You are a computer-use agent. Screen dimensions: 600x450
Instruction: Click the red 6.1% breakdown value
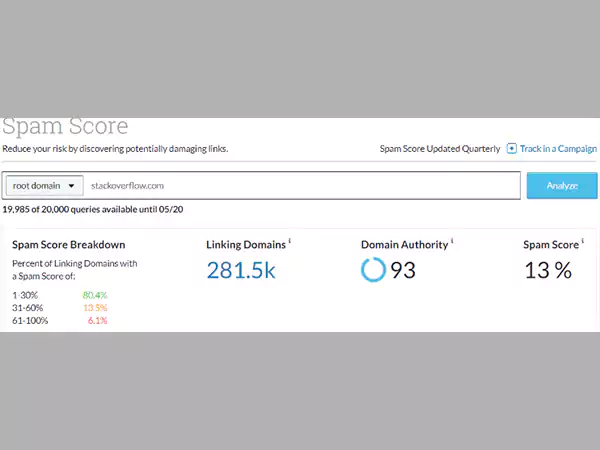97,321
